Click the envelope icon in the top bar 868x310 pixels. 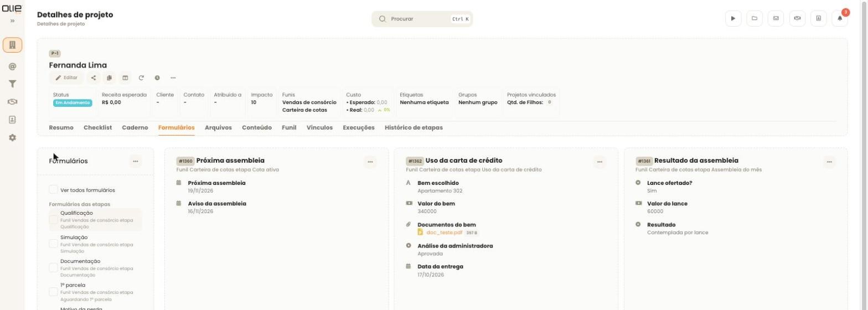click(x=776, y=18)
